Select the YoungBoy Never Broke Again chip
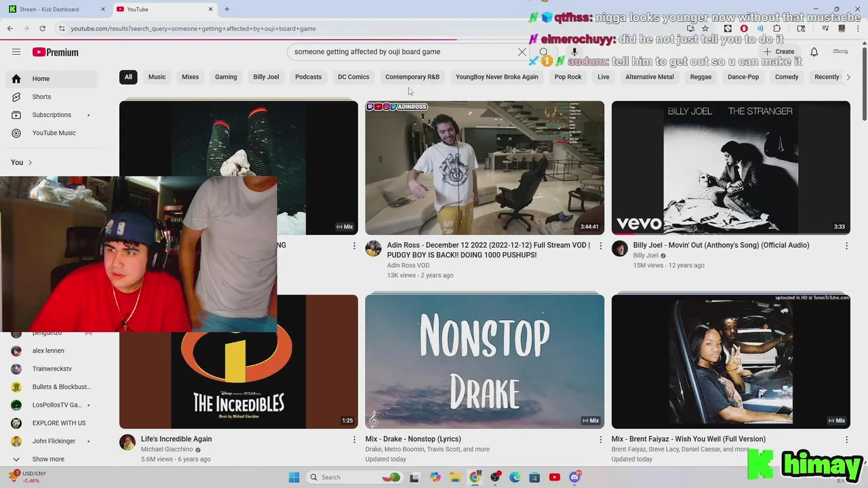 click(497, 77)
